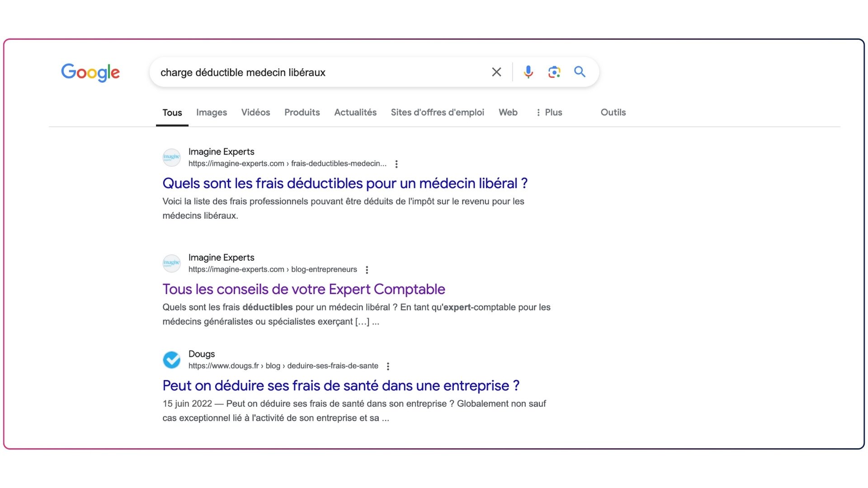The image size is (868, 488).
Task: Open 'Tous les conseils de votre Expert Comptable'
Action: pyautogui.click(x=304, y=289)
